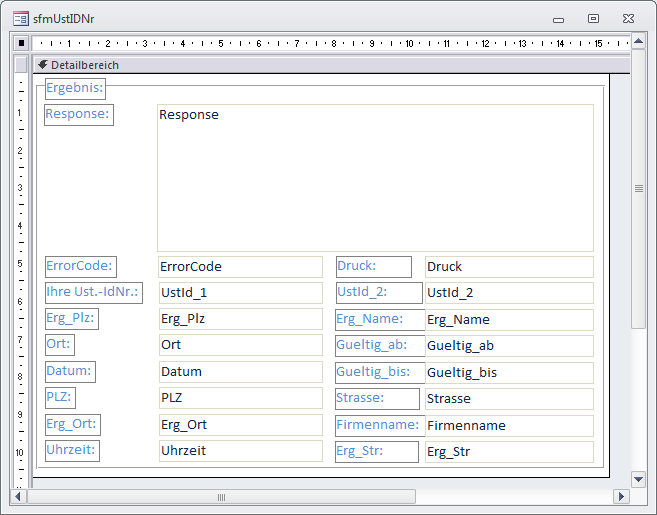Click the form selector box at ruler corner

point(21,43)
